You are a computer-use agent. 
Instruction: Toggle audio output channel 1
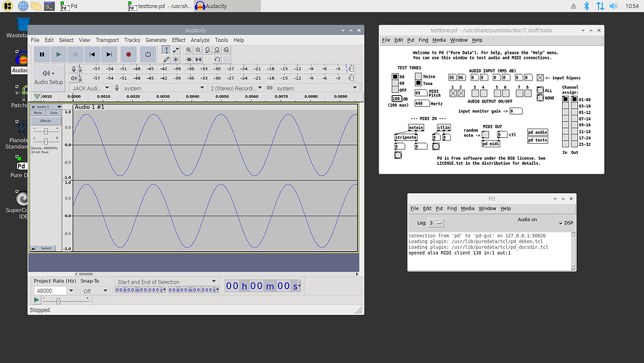click(453, 94)
